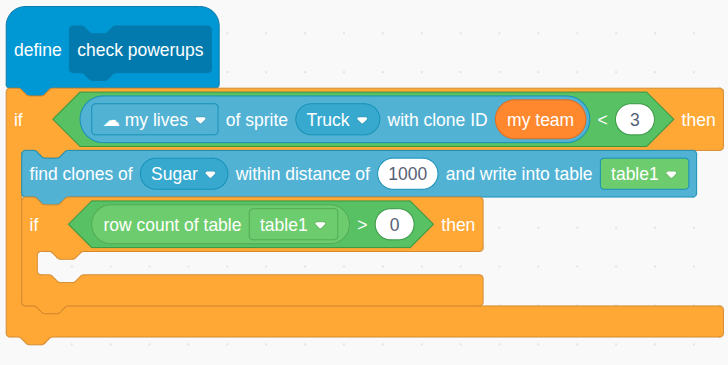Click the 1000 distance input field

(408, 174)
